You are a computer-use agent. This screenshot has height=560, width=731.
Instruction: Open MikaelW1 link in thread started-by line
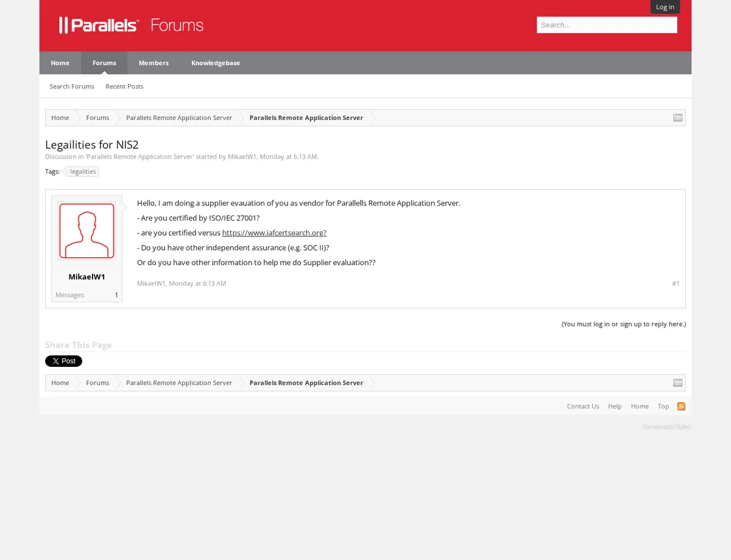(242, 157)
